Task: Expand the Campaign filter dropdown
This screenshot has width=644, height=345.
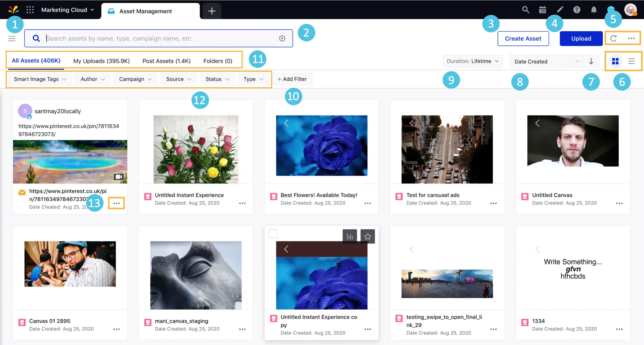Action: [135, 79]
